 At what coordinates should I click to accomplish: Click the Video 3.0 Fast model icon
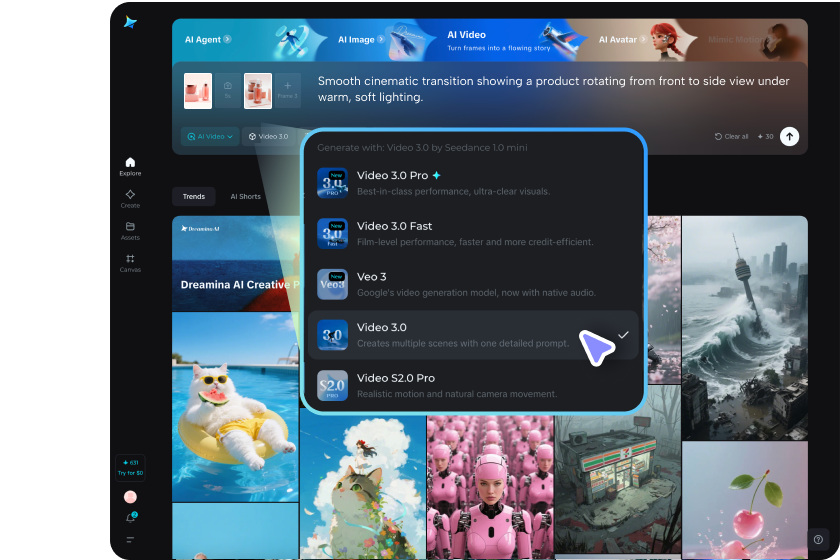(332, 234)
